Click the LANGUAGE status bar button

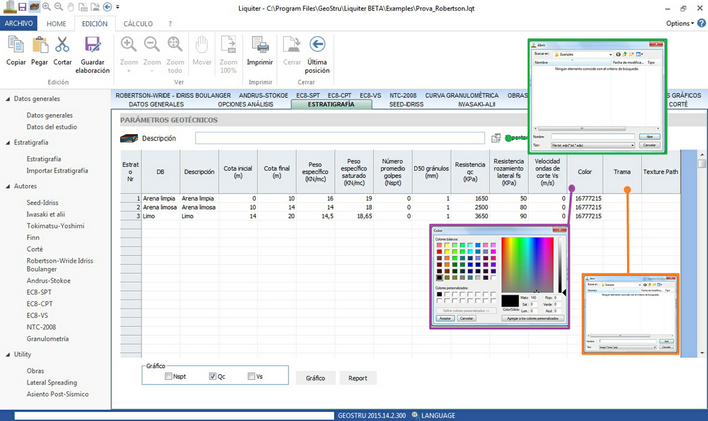click(x=438, y=415)
